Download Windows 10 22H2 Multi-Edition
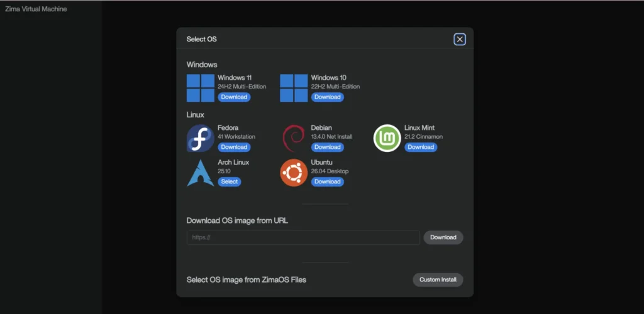The height and width of the screenshot is (314, 644). (327, 97)
